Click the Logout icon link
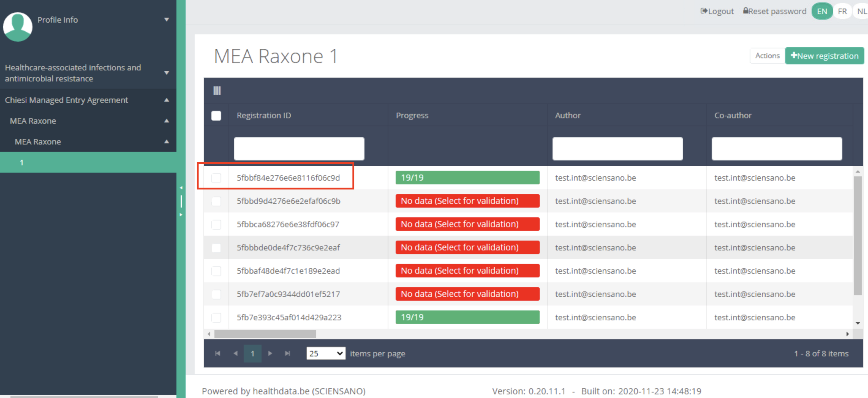868x398 pixels. (x=717, y=11)
